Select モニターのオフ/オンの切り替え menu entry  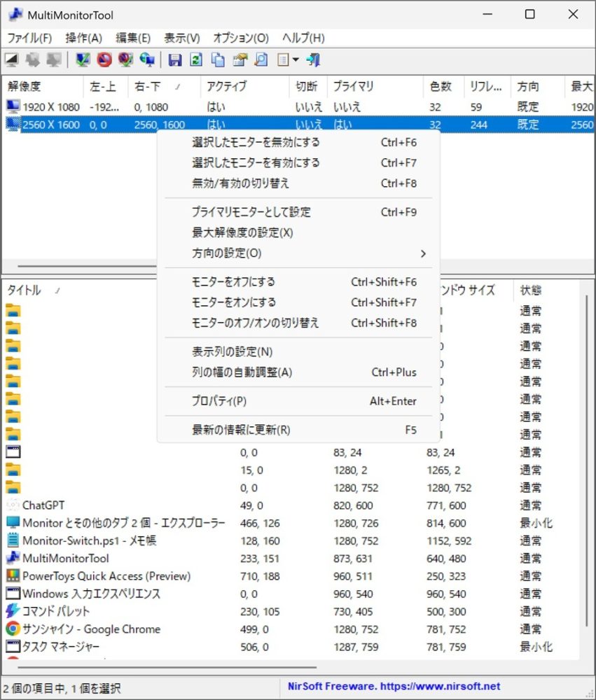(x=298, y=323)
